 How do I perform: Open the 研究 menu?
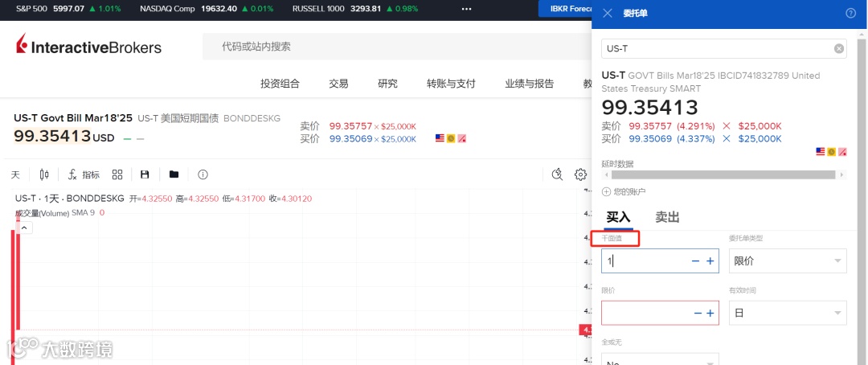pos(387,84)
